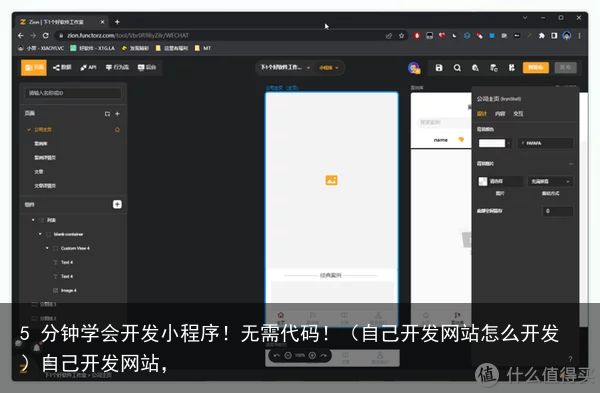Click the undo arrow in the zoom bar
The image size is (600, 393).
(276, 355)
